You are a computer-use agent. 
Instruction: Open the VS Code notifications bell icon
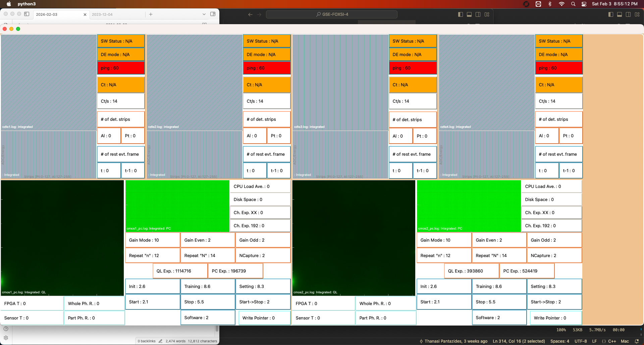637,341
